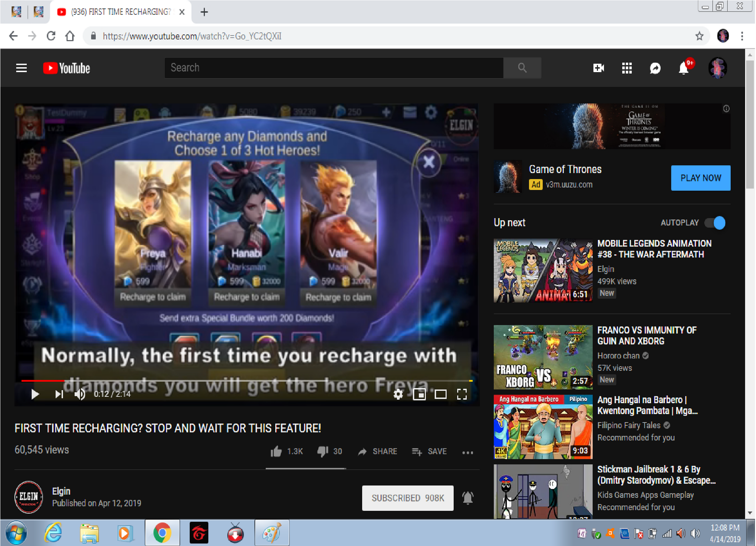Image resolution: width=756 pixels, height=546 pixels.
Task: Reload the current page
Action: point(51,36)
